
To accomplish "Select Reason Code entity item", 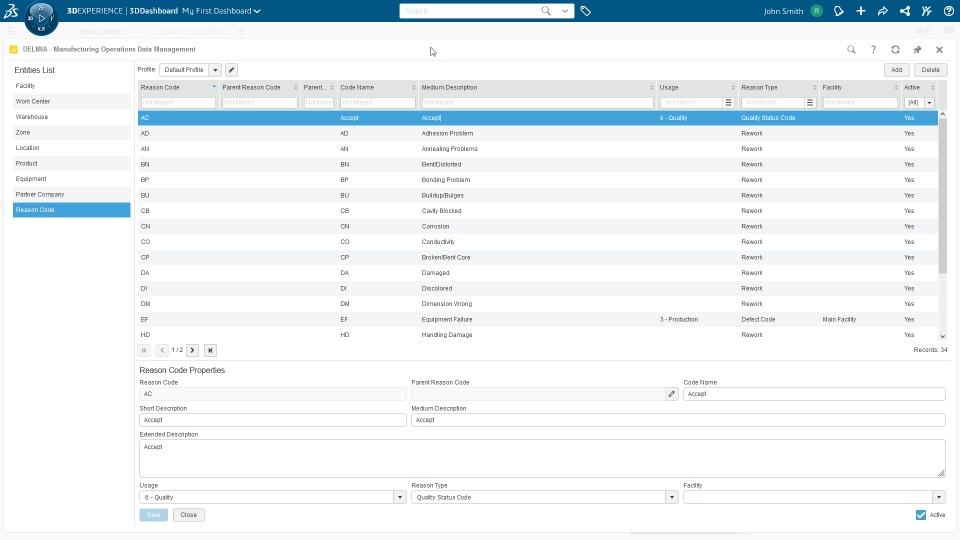I will (x=72, y=210).
